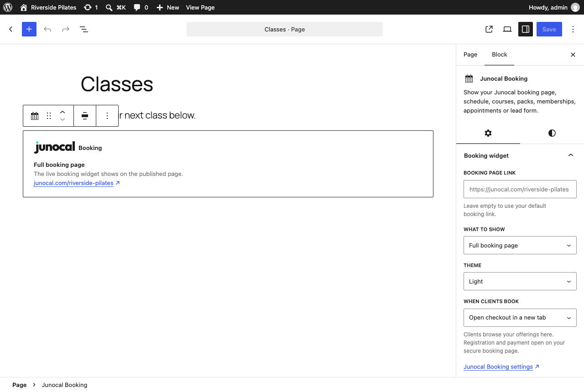Click the block drag handle
584x392 pixels.
[49, 116]
